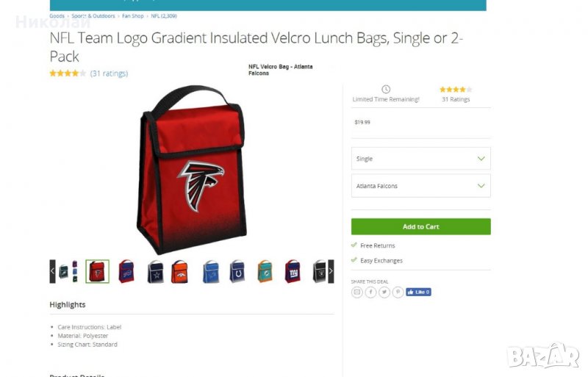Screen dimensions: 588x377
Task: Share deal on Pinterest icon
Action: pyautogui.click(x=398, y=292)
